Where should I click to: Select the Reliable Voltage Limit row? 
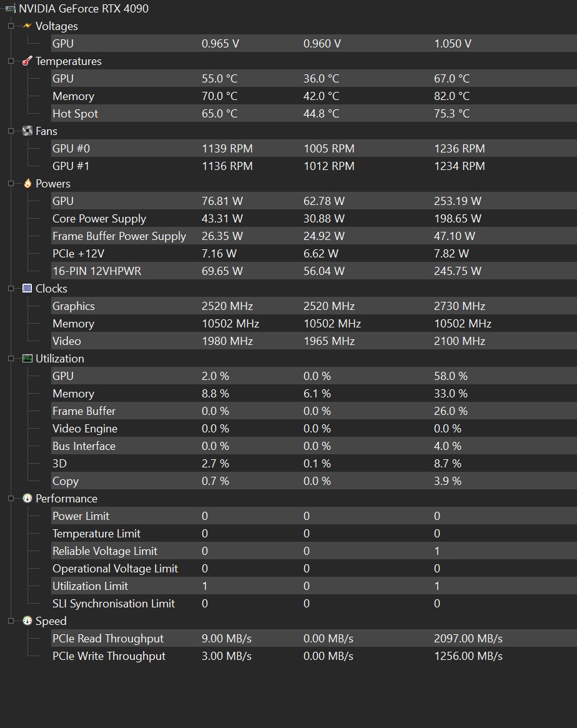click(x=314, y=551)
